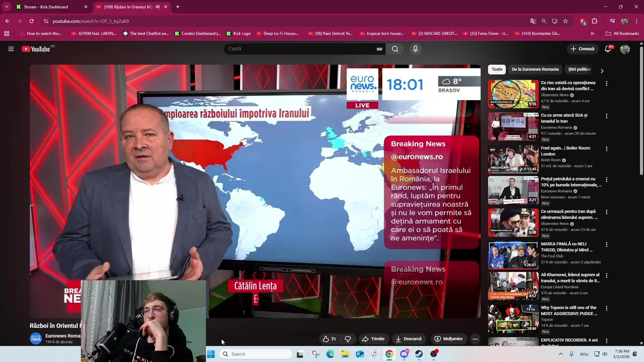Show next filter chips with the arrow

click(x=602, y=71)
